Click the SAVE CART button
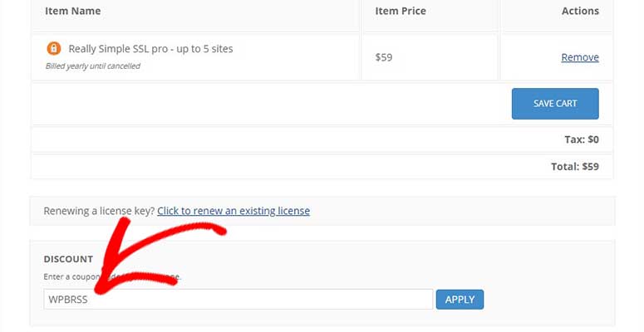Screen dimensions: 644x332 (555, 104)
